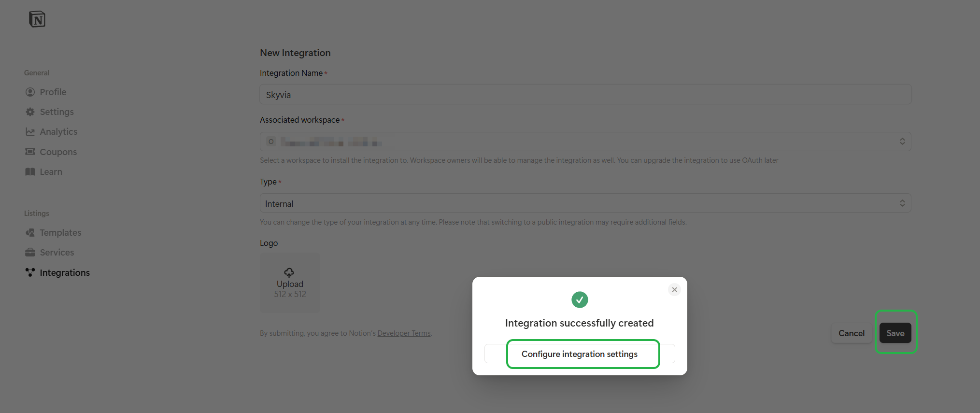Click the Integration Name input field
Image resolution: width=980 pixels, height=413 pixels.
pos(585,95)
